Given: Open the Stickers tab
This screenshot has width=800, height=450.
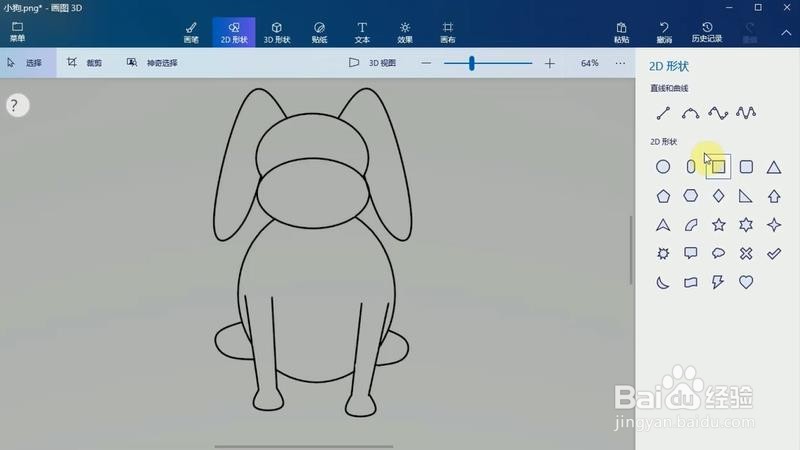Looking at the screenshot, I should pos(319,32).
